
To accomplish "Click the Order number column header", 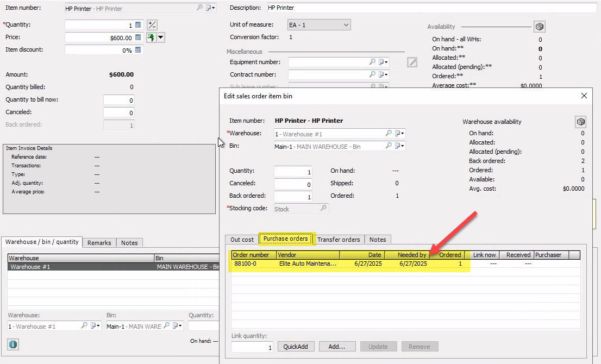I will point(254,255).
